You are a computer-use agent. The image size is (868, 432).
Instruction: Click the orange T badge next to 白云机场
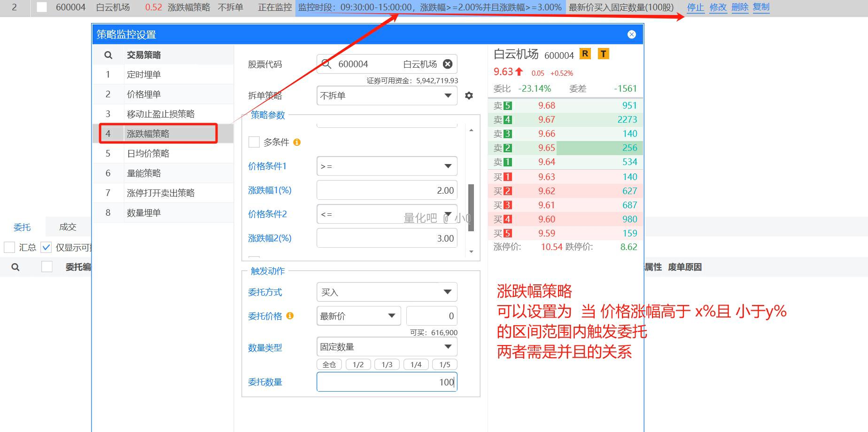click(603, 54)
